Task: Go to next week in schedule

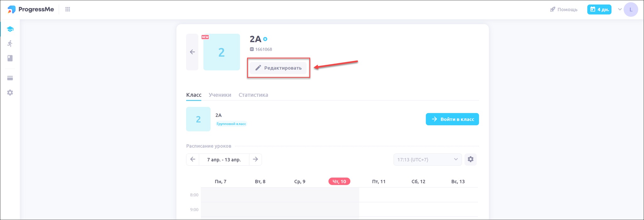Action: coord(255,159)
